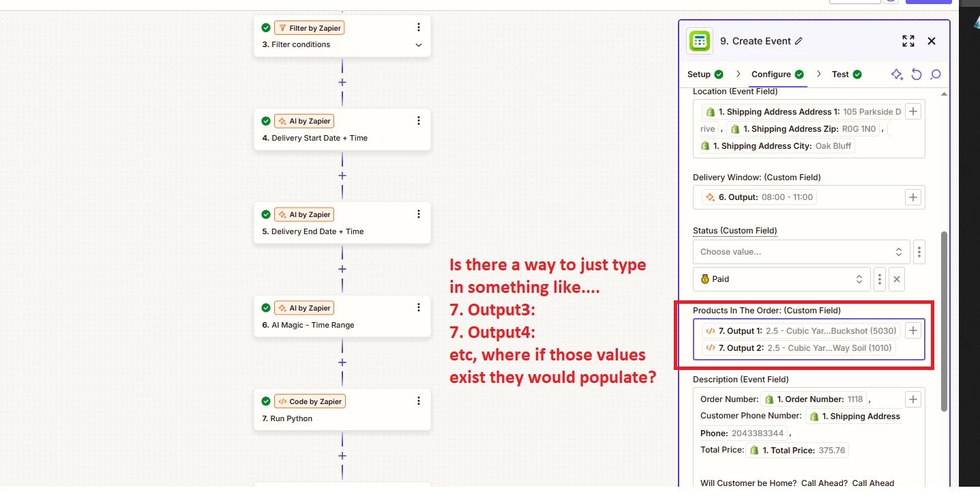Open the three-dot menu on AI Magic step
The width and height of the screenshot is (980, 499).
point(419,308)
